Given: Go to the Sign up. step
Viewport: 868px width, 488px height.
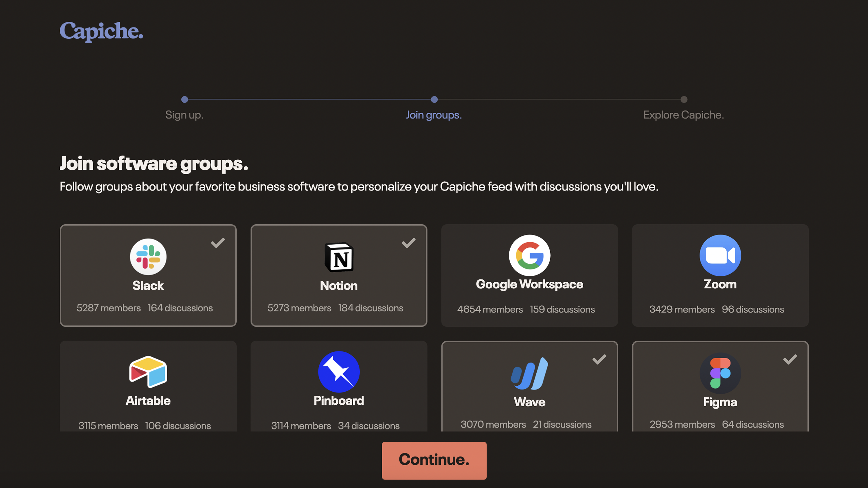Looking at the screenshot, I should 184,115.
